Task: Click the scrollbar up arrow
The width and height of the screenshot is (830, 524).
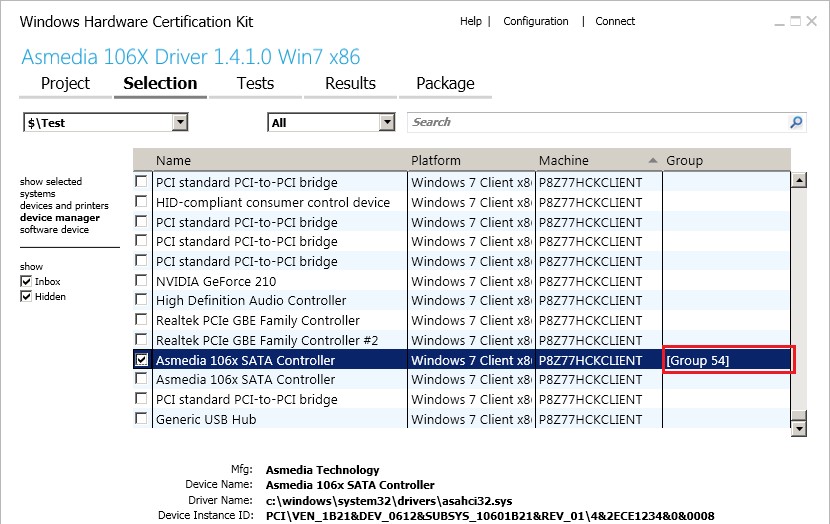Action: click(x=798, y=180)
